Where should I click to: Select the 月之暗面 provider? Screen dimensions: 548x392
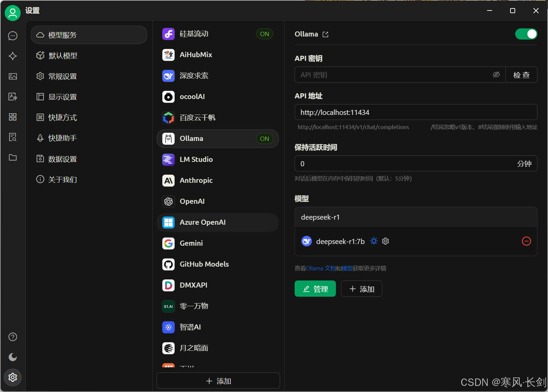pyautogui.click(x=218, y=348)
